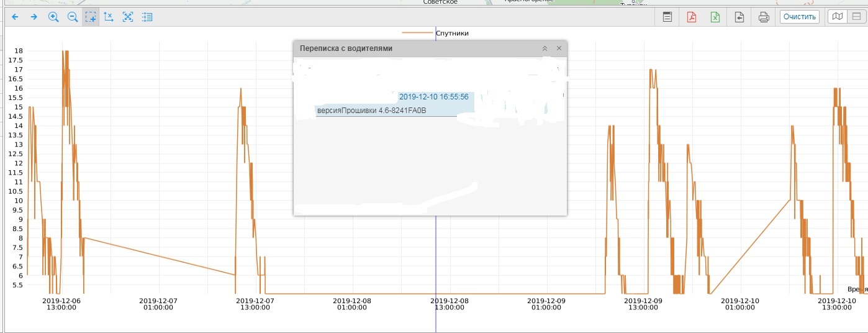Switch to split panel layout view
Viewport: 868px width, 333px height.
coord(856,17)
